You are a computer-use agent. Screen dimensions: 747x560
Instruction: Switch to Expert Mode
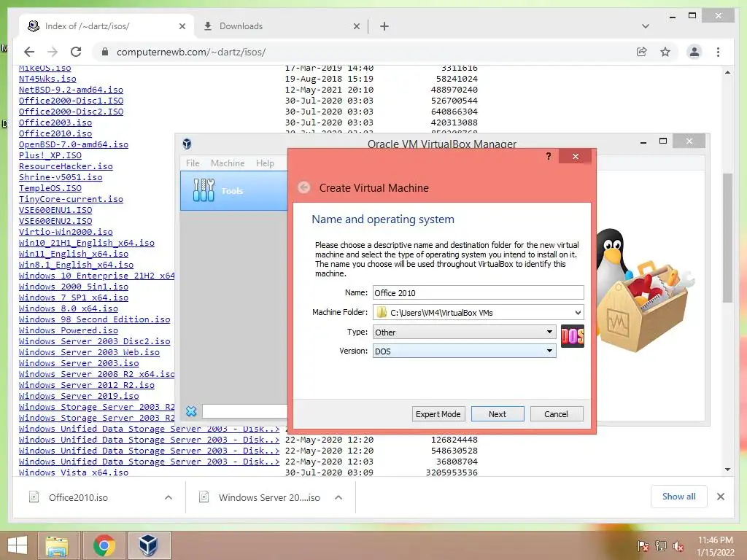(438, 414)
